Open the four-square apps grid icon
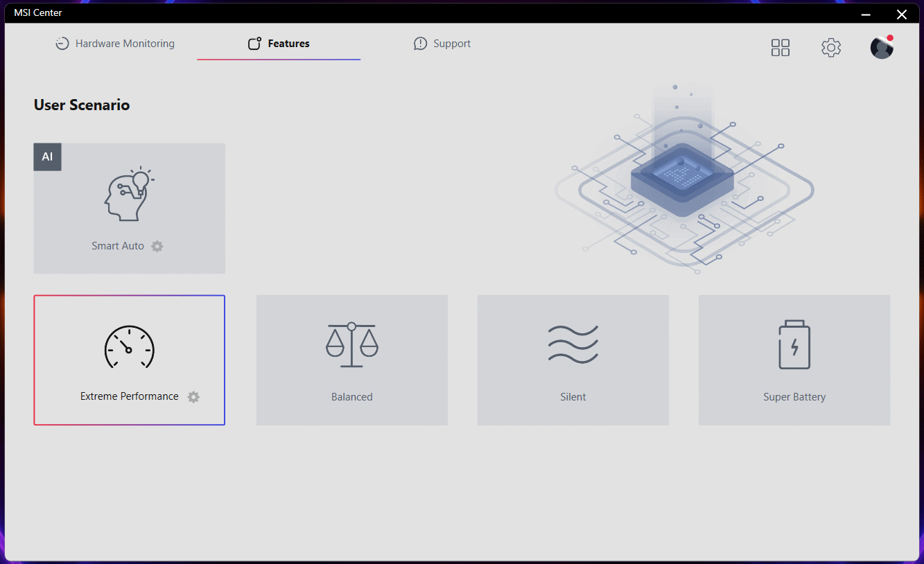Viewport: 924px width, 564px height. (781, 48)
